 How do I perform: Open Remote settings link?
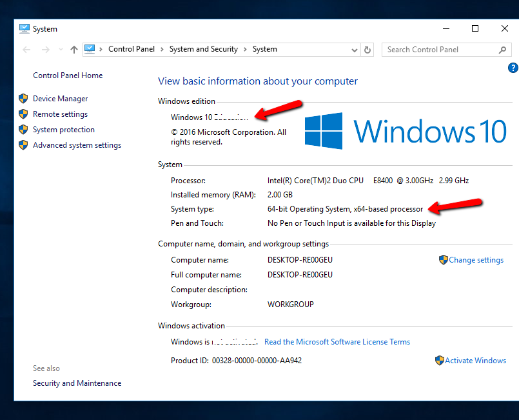[x=60, y=114]
